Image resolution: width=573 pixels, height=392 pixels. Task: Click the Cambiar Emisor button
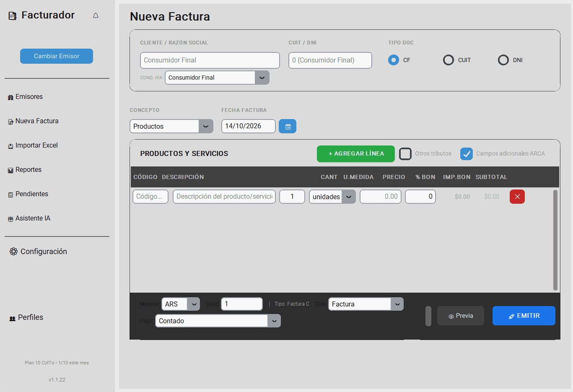[x=57, y=56]
